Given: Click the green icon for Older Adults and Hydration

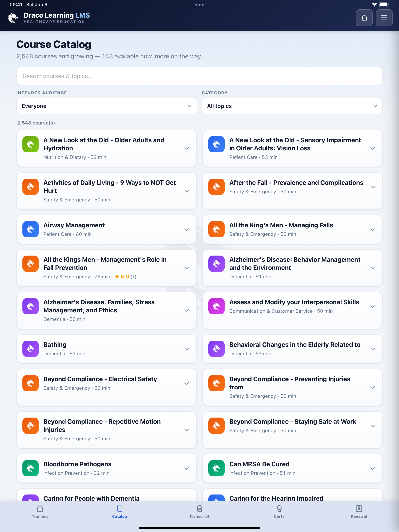Looking at the screenshot, I should pos(31,144).
